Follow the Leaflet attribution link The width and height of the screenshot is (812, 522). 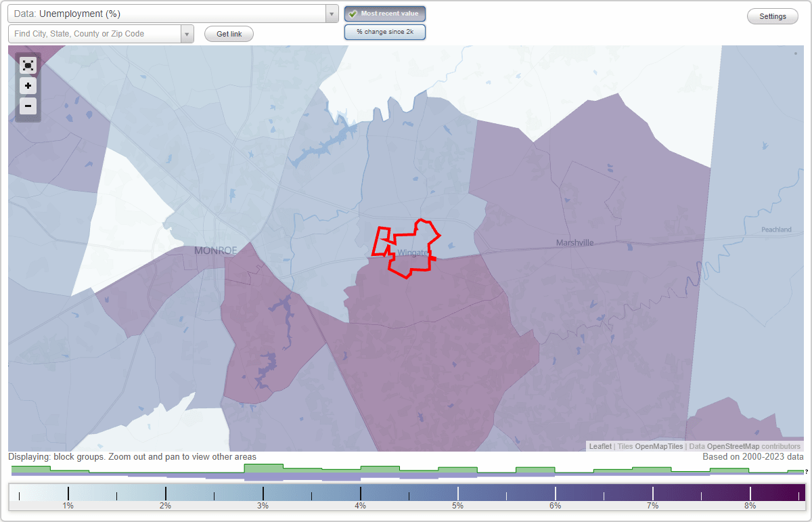(x=600, y=446)
